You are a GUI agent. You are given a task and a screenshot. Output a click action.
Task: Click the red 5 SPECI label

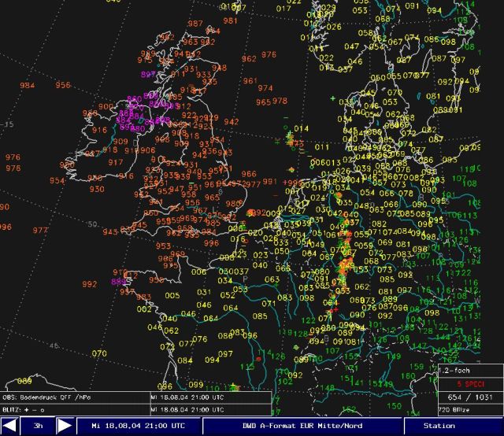[x=469, y=383]
